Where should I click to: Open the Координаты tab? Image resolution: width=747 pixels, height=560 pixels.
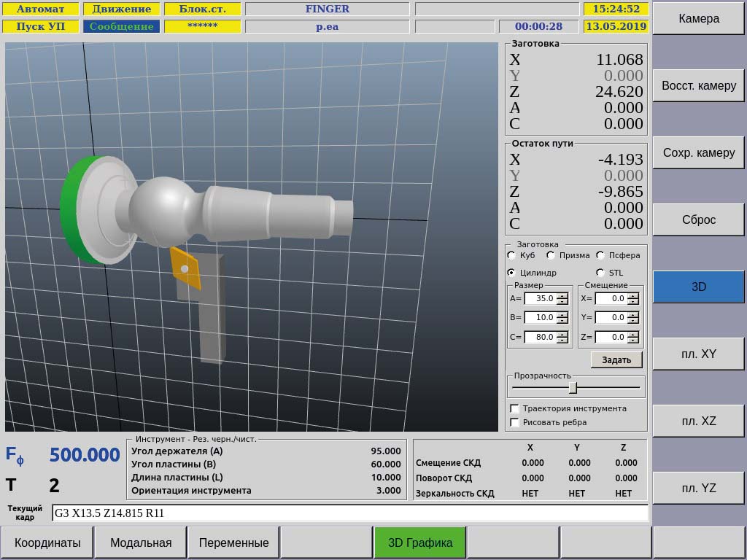click(47, 543)
